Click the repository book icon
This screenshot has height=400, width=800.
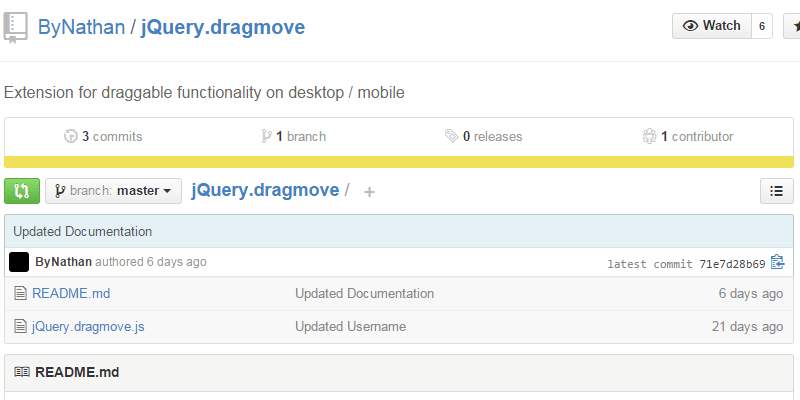coord(15,27)
